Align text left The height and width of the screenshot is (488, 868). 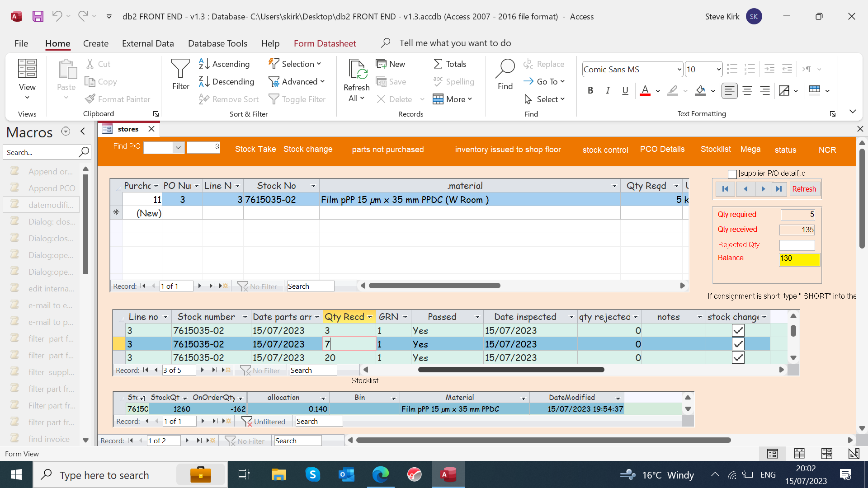click(x=729, y=90)
